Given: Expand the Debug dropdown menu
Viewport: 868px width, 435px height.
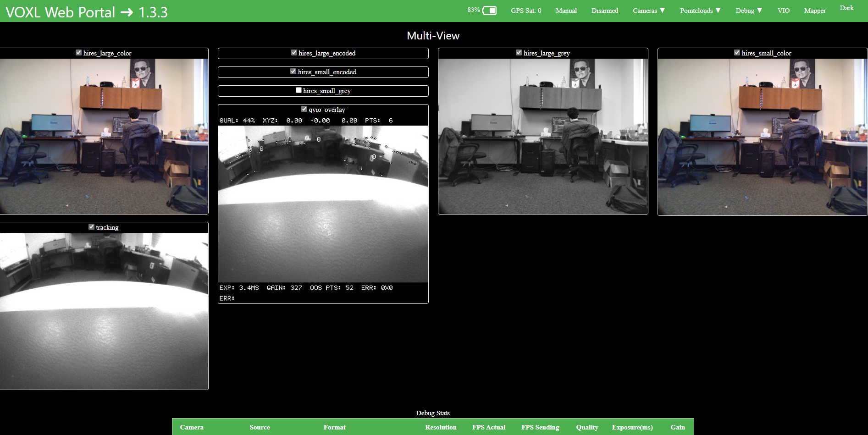Looking at the screenshot, I should (x=748, y=11).
